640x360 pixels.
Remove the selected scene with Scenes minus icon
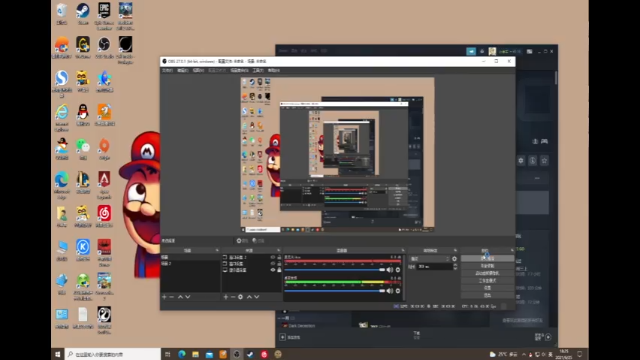(171, 297)
